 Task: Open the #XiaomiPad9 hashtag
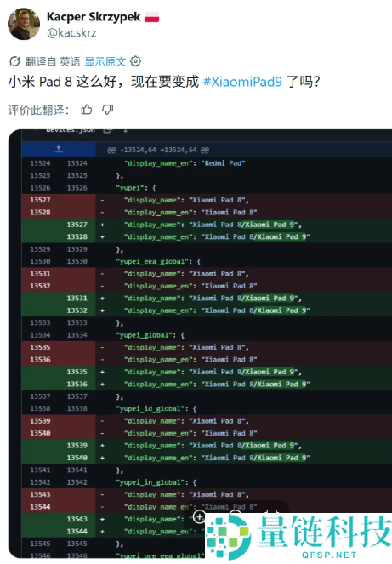coord(242,82)
